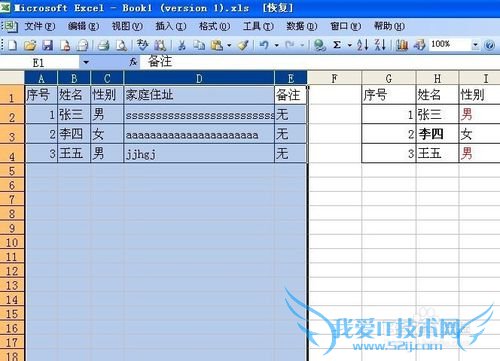Run the Spelling check tool

pyautogui.click(x=143, y=45)
